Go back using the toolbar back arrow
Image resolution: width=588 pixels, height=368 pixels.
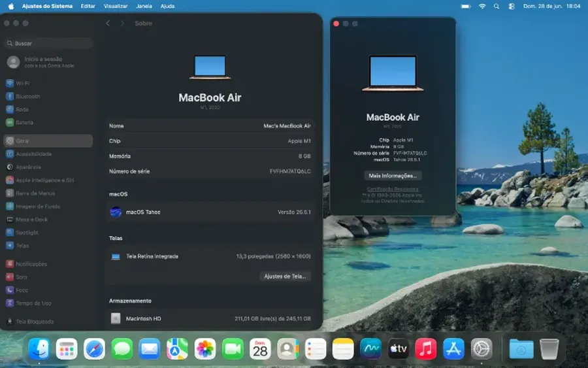tap(108, 24)
